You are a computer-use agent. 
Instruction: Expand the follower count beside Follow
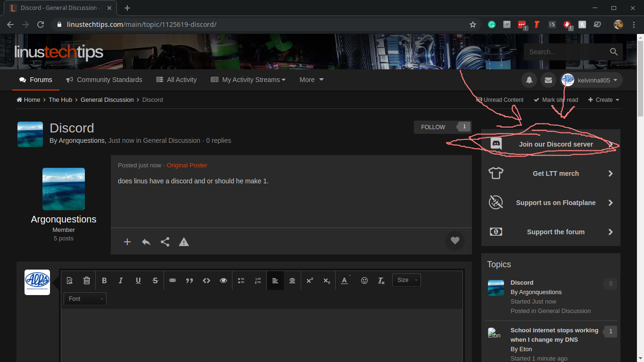coord(464,127)
